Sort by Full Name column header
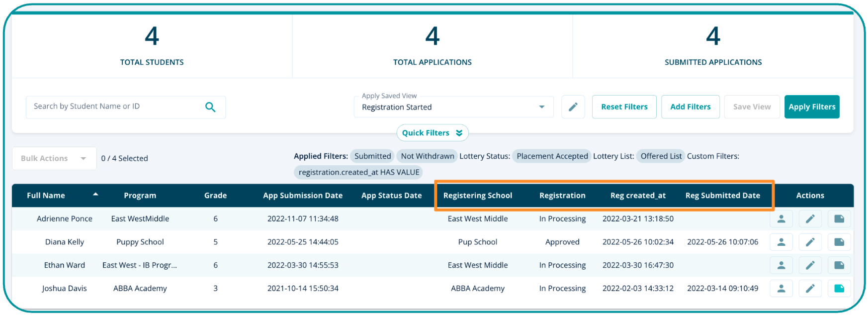Viewport: 868px width, 318px height. (x=46, y=196)
